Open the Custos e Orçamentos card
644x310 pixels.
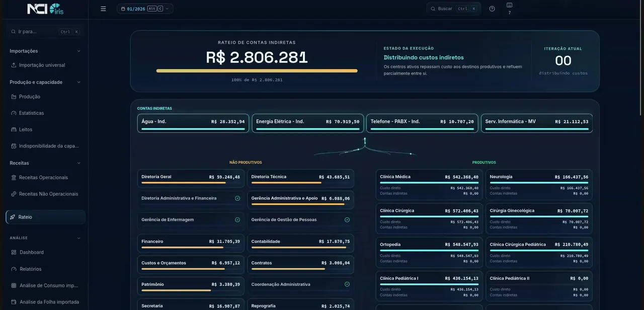coord(191,264)
